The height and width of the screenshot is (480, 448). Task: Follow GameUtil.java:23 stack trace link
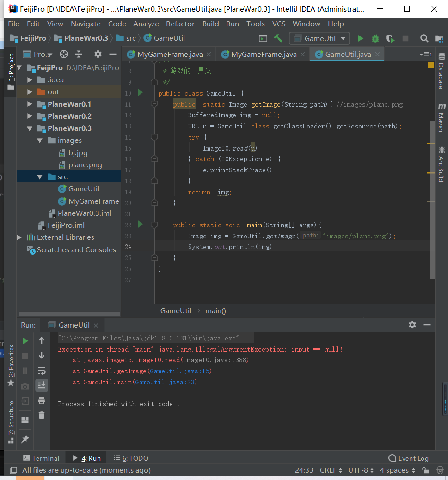coord(165,382)
